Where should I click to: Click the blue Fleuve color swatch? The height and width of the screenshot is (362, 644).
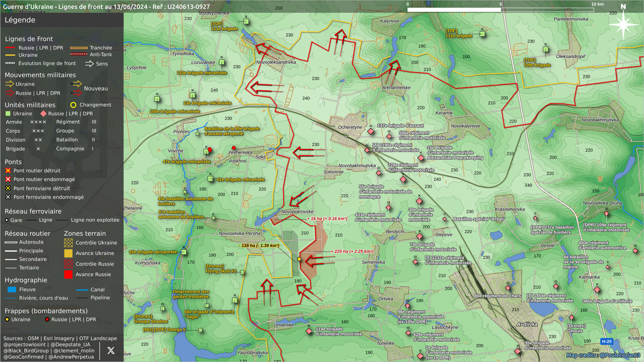[x=12, y=290]
